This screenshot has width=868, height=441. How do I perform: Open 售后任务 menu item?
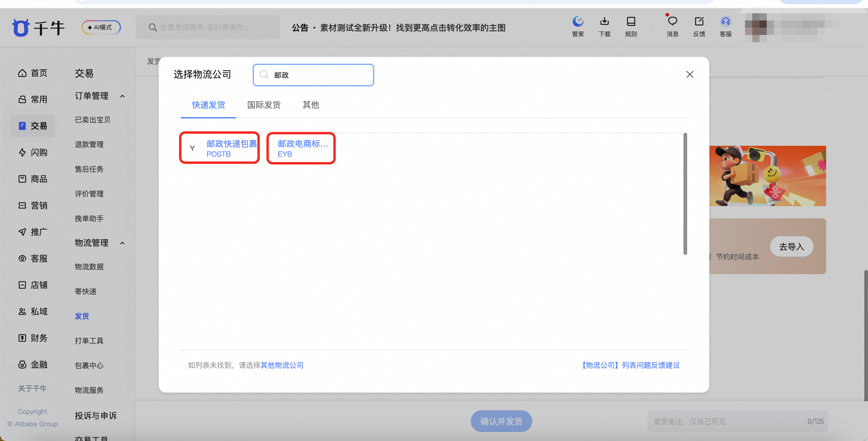tap(89, 169)
